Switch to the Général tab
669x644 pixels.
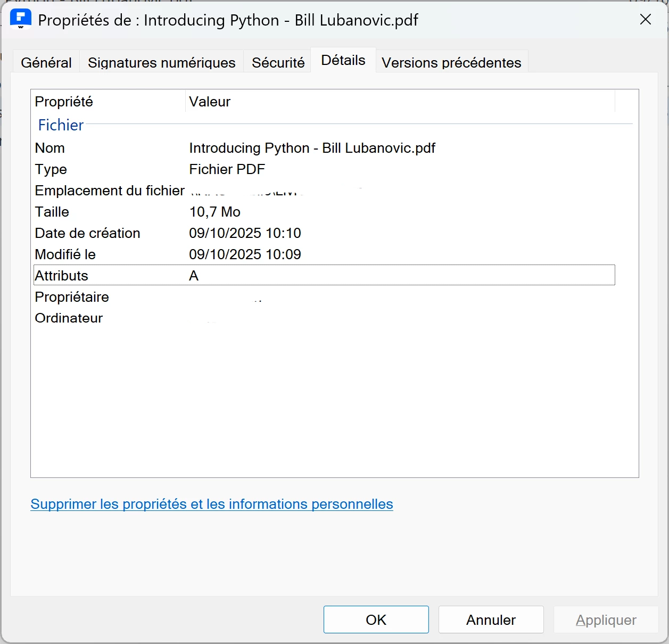[x=46, y=62]
